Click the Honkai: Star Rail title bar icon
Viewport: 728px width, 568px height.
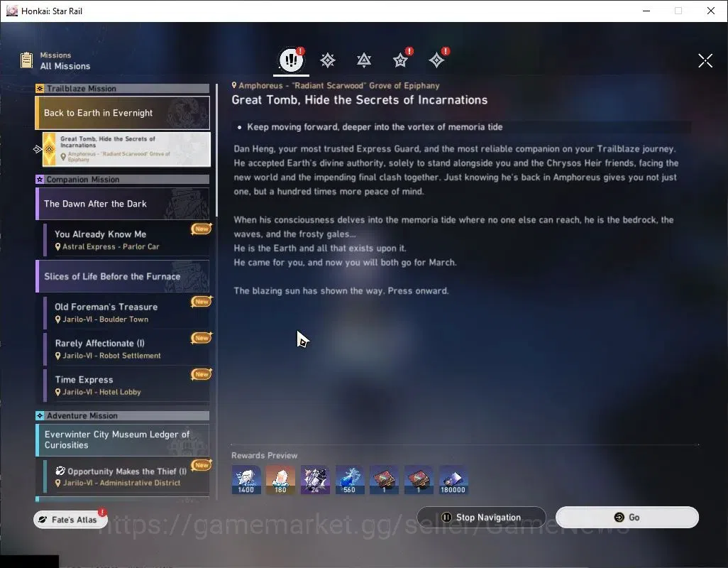(x=11, y=11)
